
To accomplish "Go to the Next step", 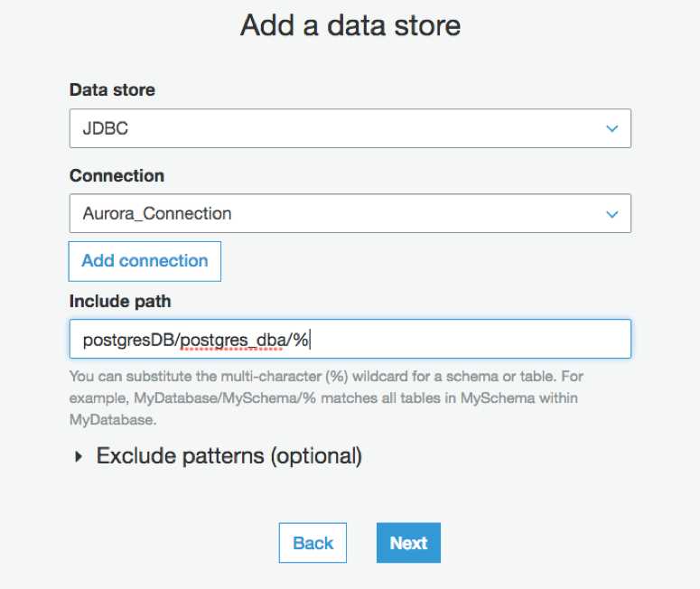I will tap(408, 543).
